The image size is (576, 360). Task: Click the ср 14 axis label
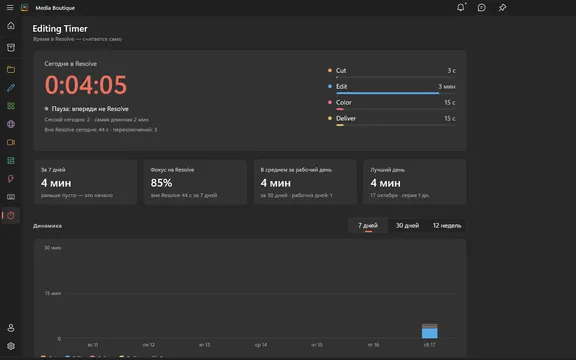(x=261, y=345)
